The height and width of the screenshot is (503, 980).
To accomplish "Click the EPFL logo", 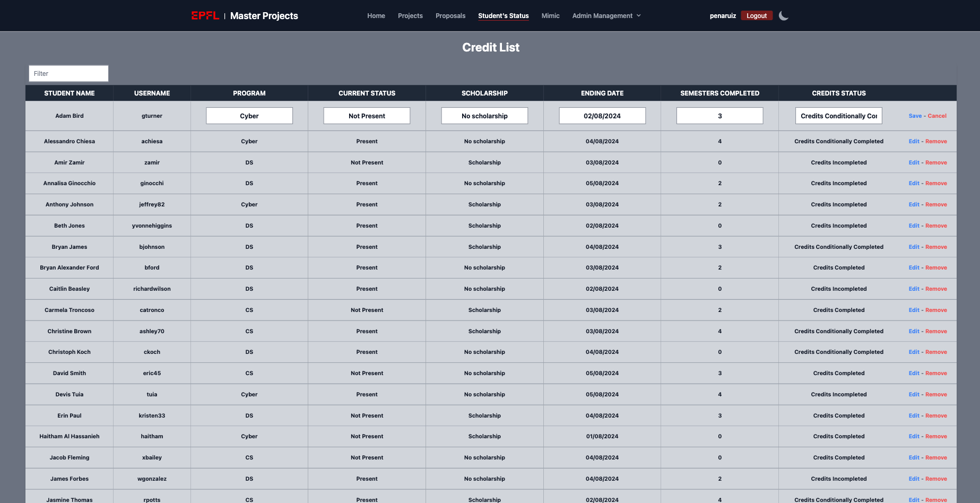I will point(205,15).
